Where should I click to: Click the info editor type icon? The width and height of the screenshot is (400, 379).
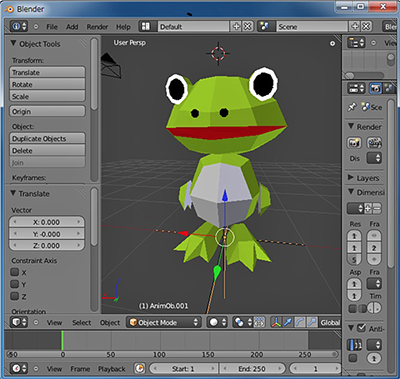19,26
